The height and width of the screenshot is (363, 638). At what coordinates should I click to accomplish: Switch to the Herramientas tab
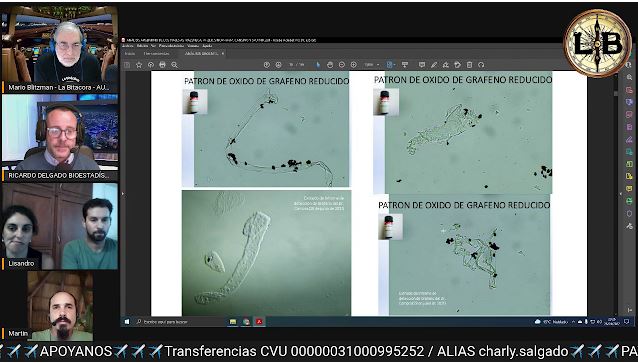[x=156, y=53]
